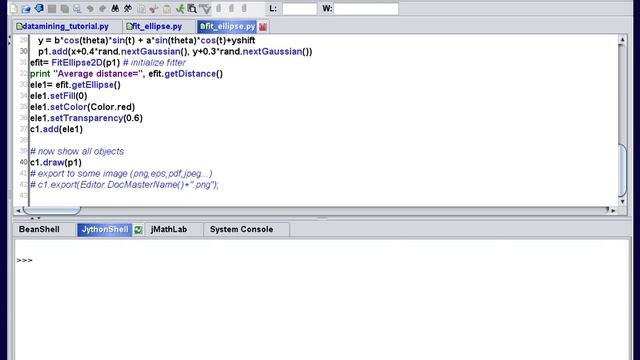This screenshot has height=360, width=640.
Task: Click the paste clipboard icon
Action: 167,8
